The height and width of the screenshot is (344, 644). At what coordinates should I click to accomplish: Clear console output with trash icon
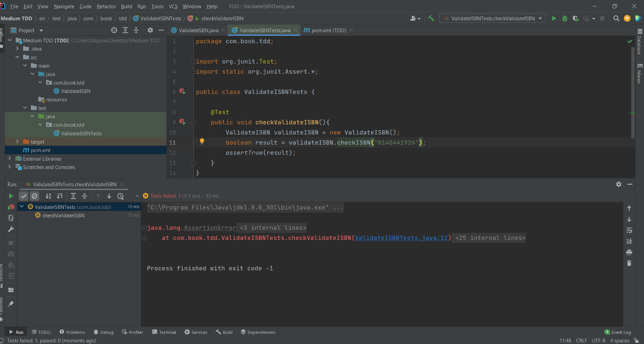[x=629, y=263]
